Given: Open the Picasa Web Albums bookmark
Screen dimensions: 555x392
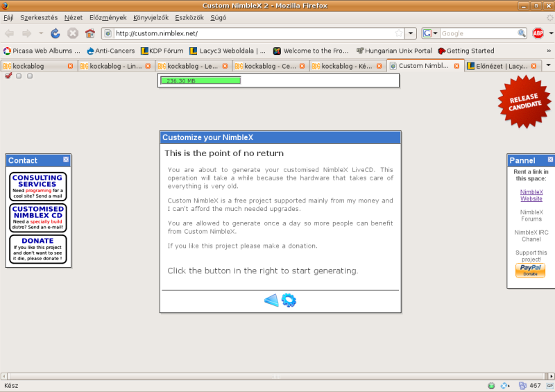Looking at the screenshot, I should coord(42,51).
